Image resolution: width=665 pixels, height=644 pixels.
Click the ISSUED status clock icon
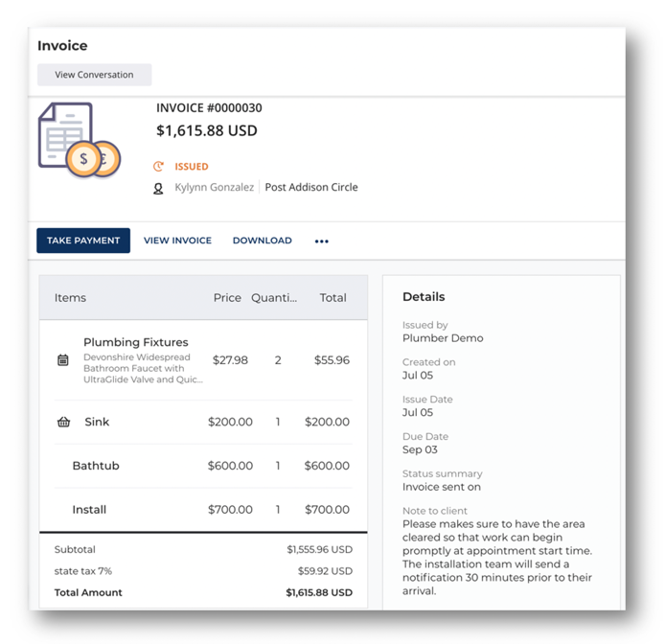[158, 167]
